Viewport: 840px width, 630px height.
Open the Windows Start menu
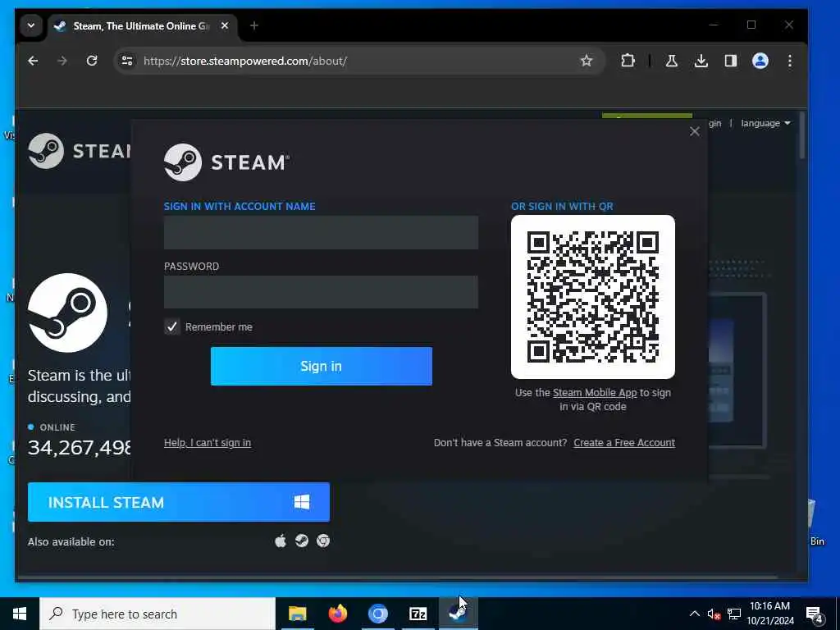pyautogui.click(x=20, y=614)
